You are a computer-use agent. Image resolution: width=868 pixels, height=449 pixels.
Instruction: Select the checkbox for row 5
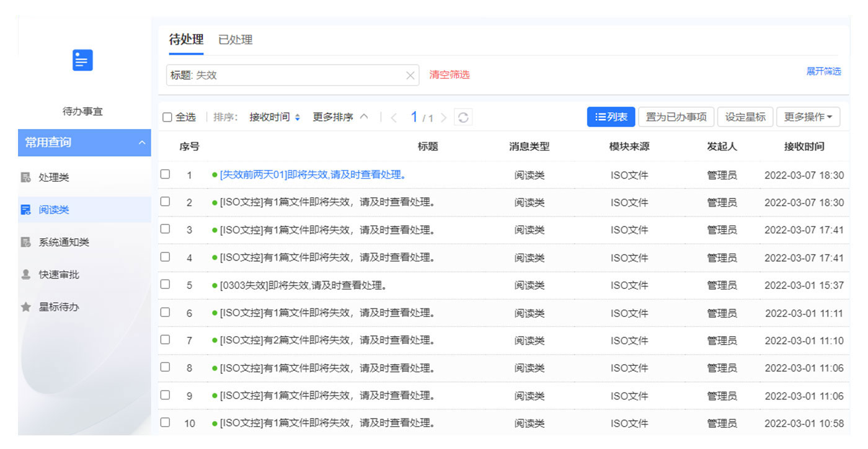(165, 284)
